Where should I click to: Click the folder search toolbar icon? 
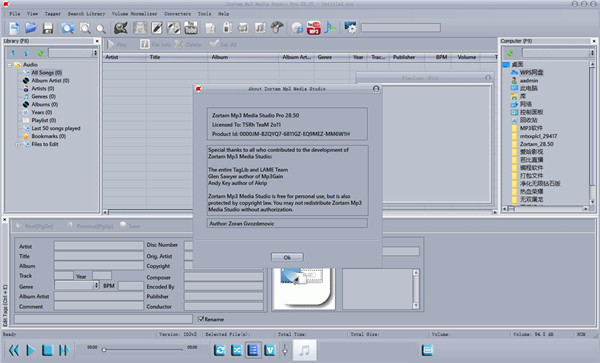coord(68,28)
